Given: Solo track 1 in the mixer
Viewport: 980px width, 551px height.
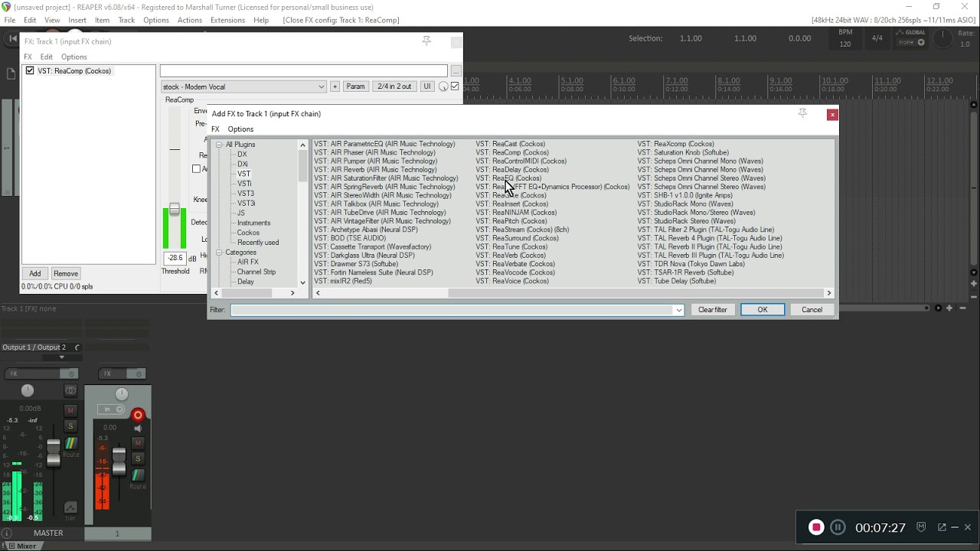Looking at the screenshot, I should coord(138,458).
